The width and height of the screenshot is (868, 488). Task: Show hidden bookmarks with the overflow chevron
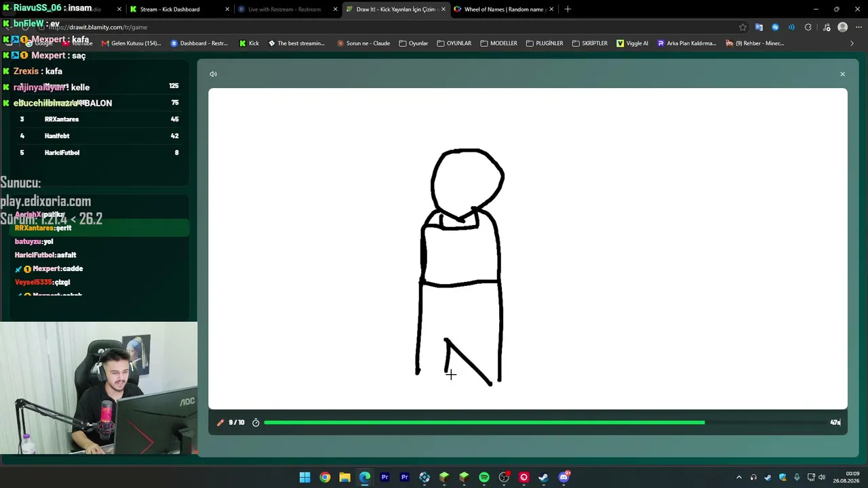point(852,43)
